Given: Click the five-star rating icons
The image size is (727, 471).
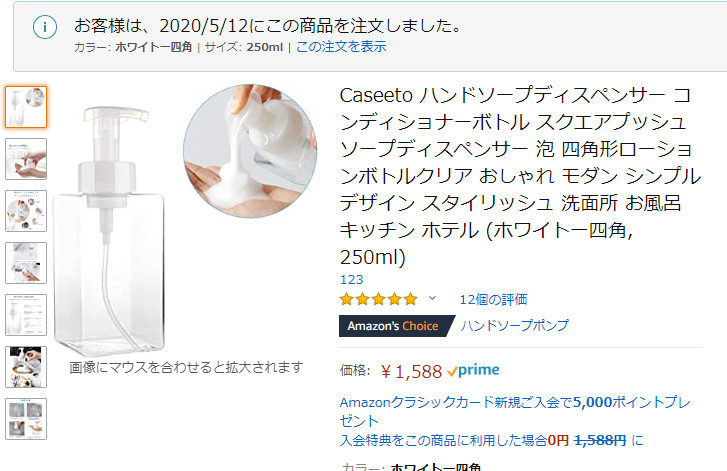Looking at the screenshot, I should tap(379, 299).
